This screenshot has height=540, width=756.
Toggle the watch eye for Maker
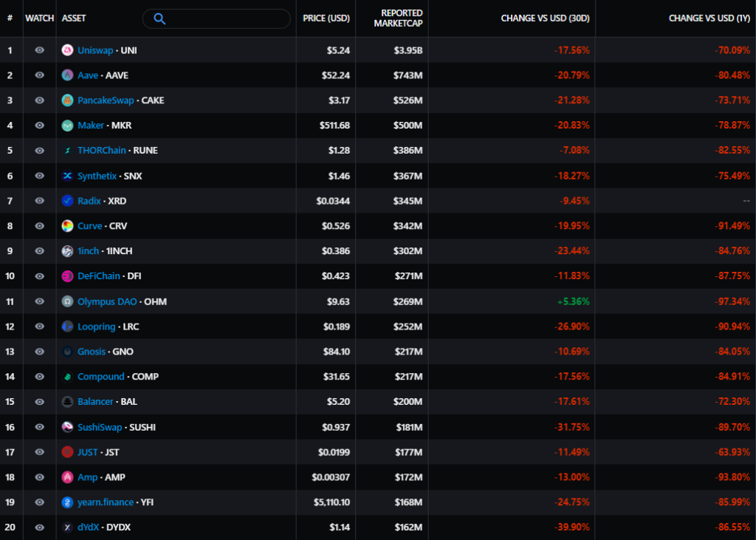coord(39,126)
